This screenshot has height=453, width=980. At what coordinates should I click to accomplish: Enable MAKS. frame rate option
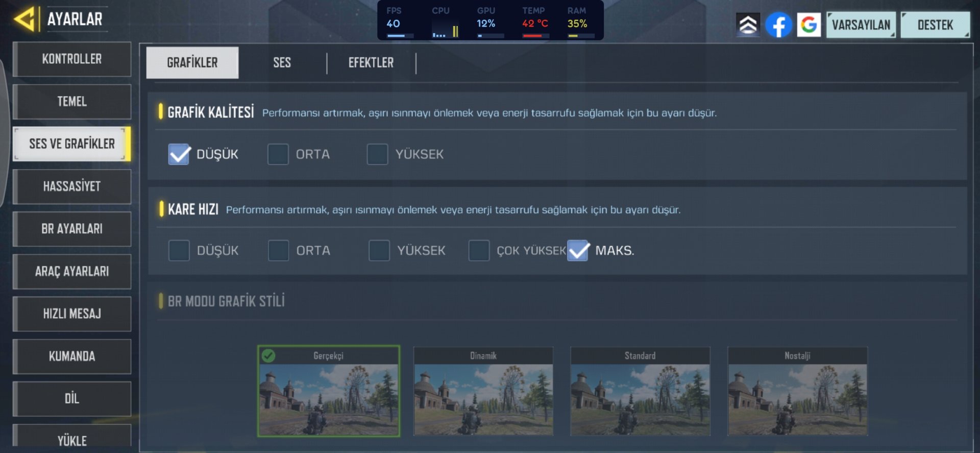(x=578, y=250)
